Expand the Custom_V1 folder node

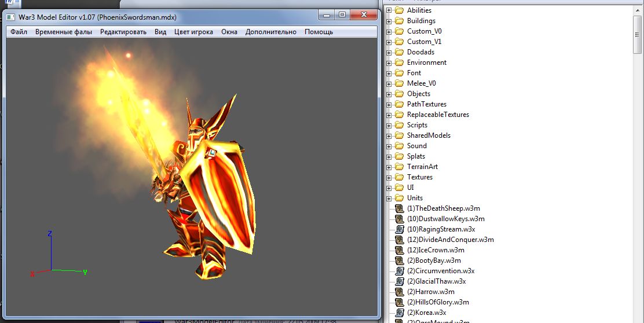click(389, 42)
